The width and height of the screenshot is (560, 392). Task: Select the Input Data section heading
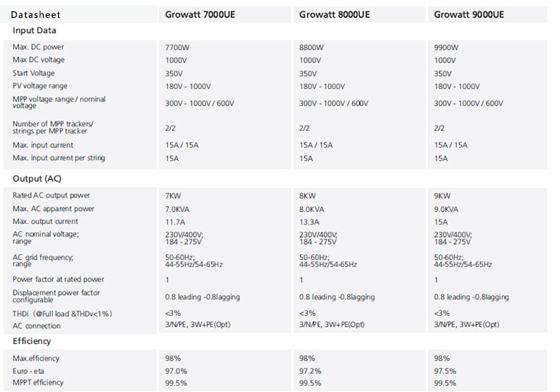point(34,30)
